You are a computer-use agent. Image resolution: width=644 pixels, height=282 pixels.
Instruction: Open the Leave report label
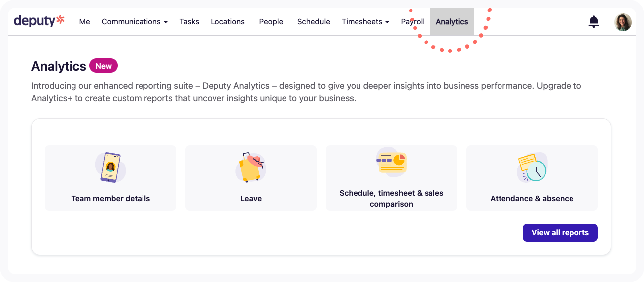(251, 198)
